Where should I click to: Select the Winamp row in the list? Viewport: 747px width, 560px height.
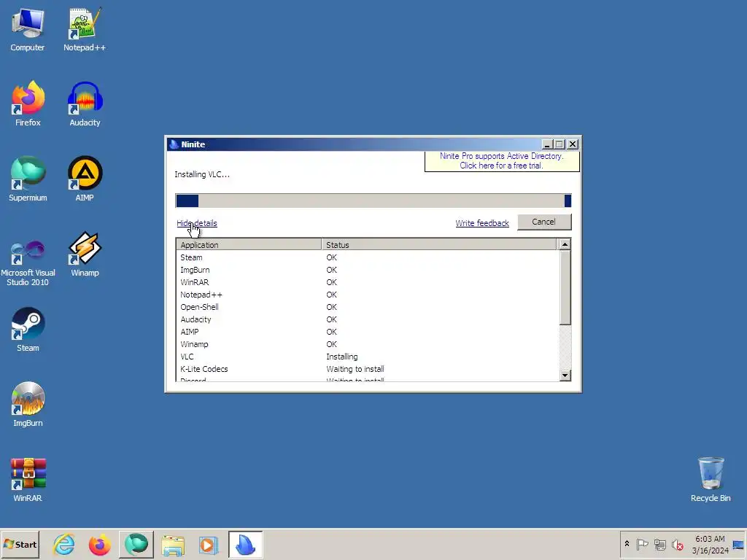[366, 344]
